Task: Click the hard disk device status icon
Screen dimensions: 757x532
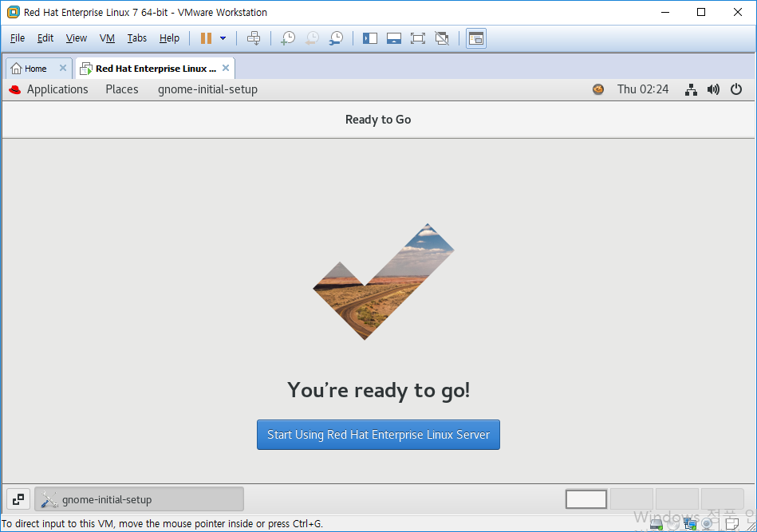Action: pyautogui.click(x=656, y=524)
